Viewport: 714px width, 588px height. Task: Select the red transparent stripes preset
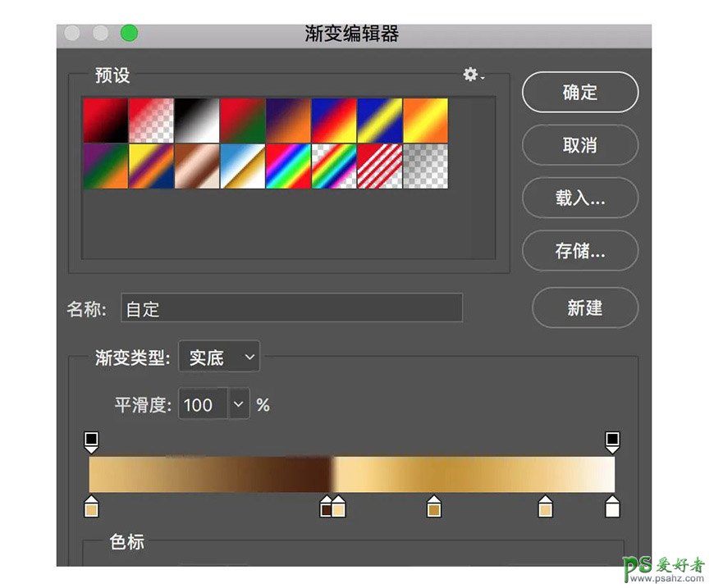(380, 166)
